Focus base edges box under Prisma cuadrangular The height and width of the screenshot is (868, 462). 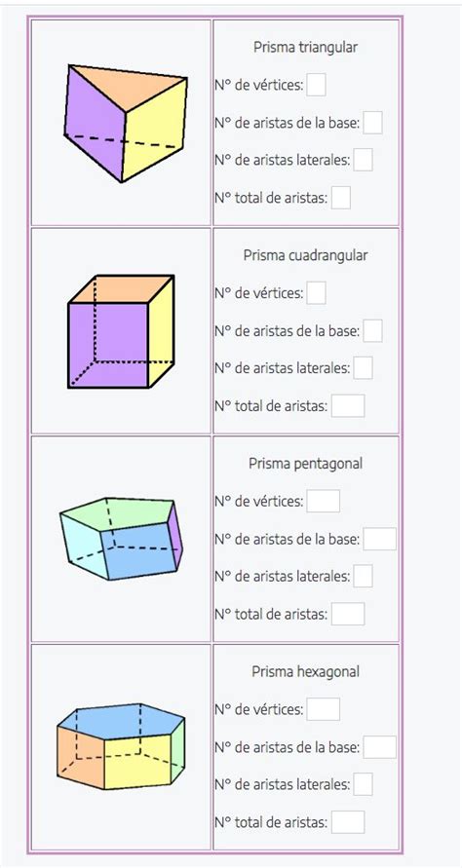[x=372, y=331]
